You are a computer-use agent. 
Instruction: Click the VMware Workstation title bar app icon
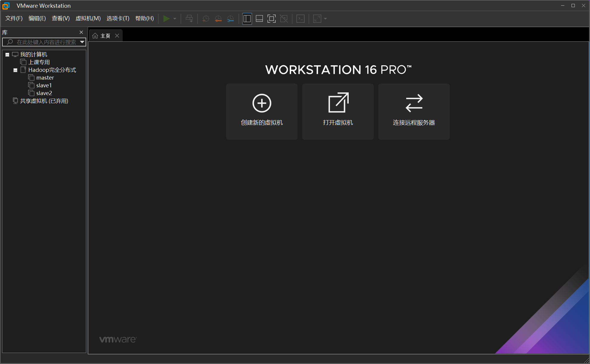[6, 6]
